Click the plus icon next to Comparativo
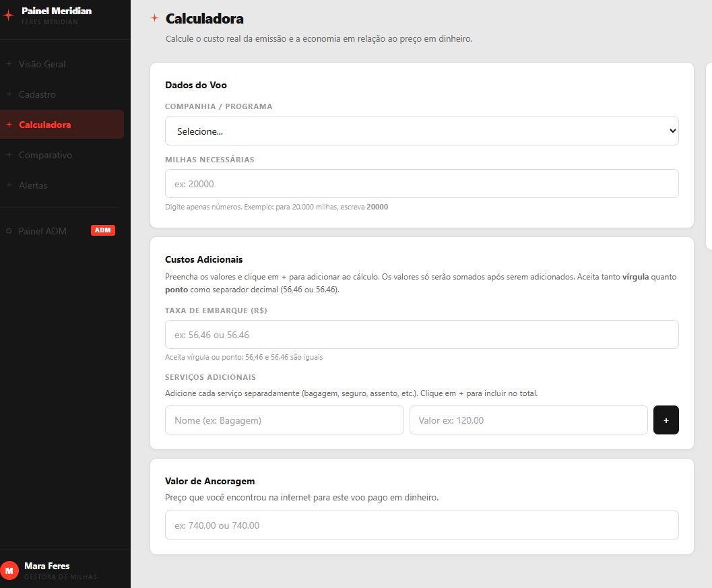The width and height of the screenshot is (712, 588). [x=9, y=155]
